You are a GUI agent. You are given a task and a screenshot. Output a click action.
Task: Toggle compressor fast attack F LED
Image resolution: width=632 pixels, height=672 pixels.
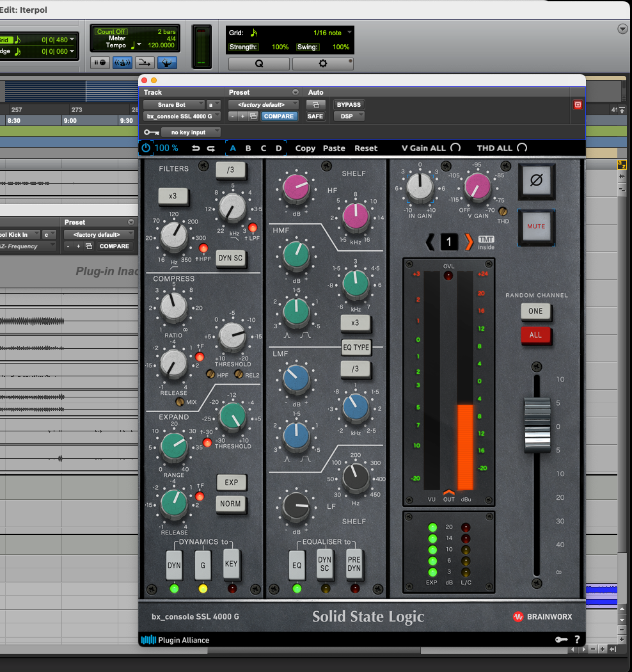pos(200,356)
